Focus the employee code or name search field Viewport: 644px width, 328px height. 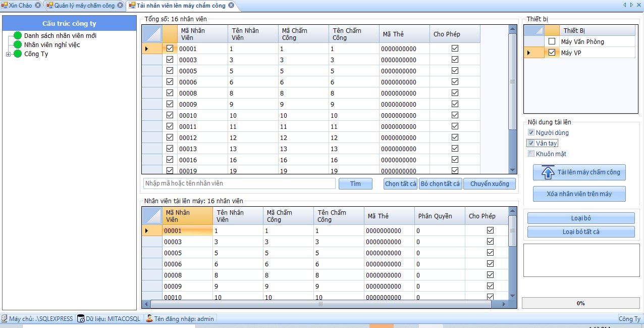[x=239, y=183]
